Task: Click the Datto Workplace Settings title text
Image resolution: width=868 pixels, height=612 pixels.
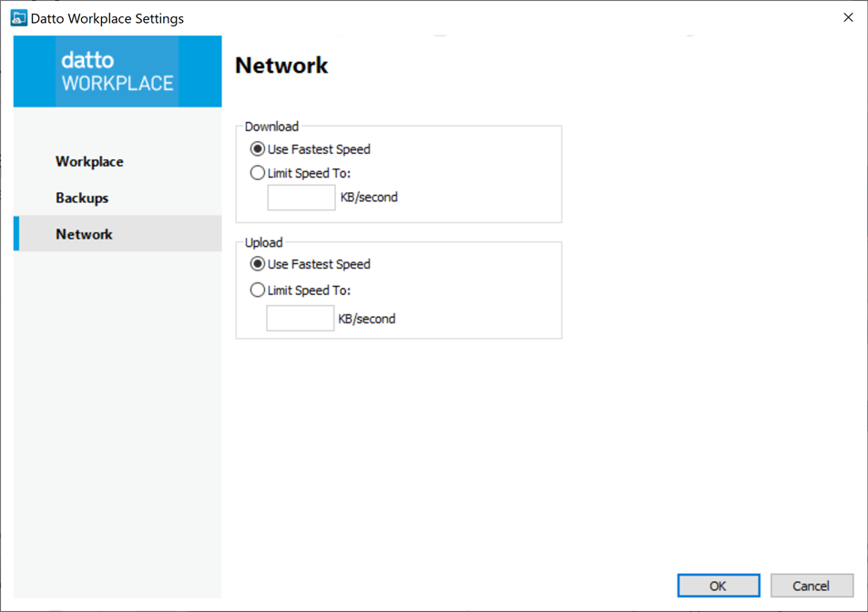Action: coord(107,18)
